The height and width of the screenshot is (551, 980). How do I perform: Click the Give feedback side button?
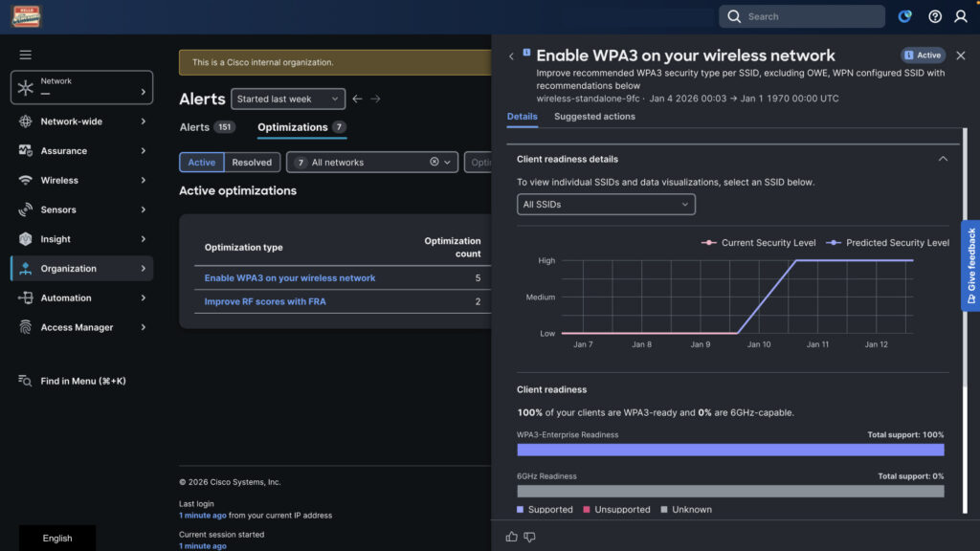pyautogui.click(x=970, y=266)
